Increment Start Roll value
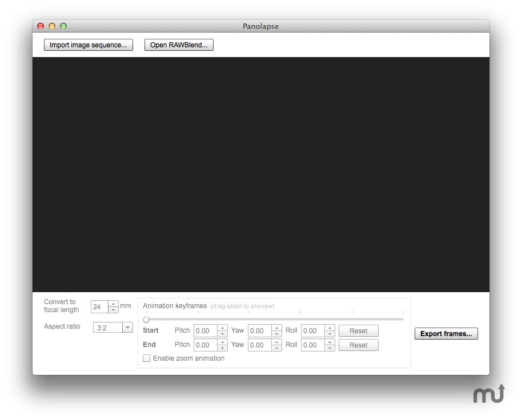The width and height of the screenshot is (522, 420). pyautogui.click(x=330, y=328)
